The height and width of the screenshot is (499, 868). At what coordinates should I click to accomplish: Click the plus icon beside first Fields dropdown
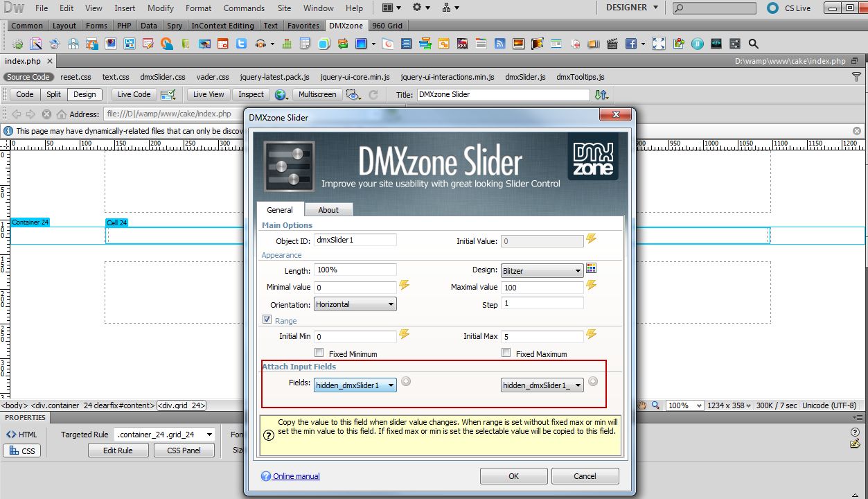tap(406, 381)
